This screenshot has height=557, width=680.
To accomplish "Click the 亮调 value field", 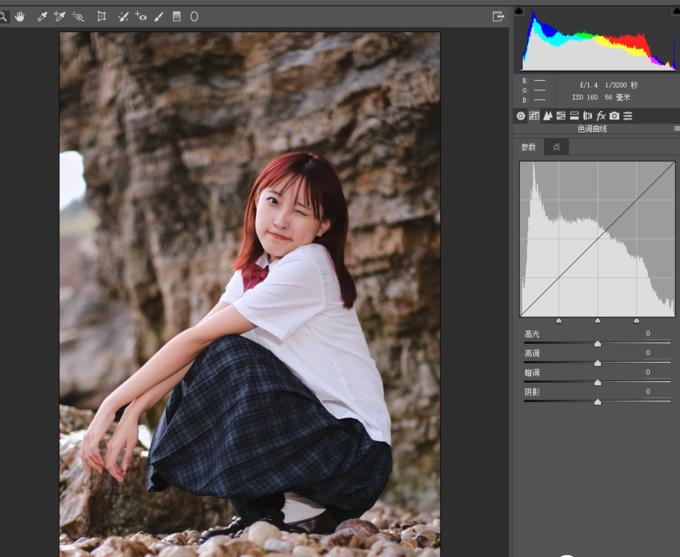I will pyautogui.click(x=647, y=353).
